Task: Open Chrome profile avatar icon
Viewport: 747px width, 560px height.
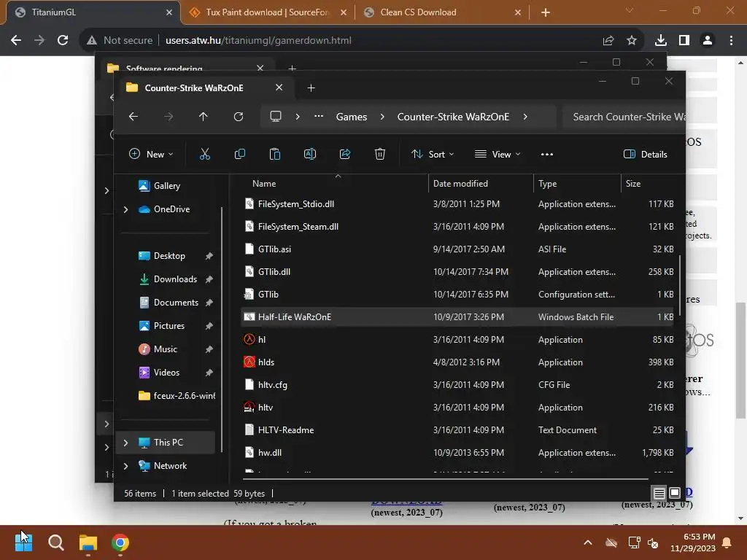Action: pyautogui.click(x=708, y=41)
